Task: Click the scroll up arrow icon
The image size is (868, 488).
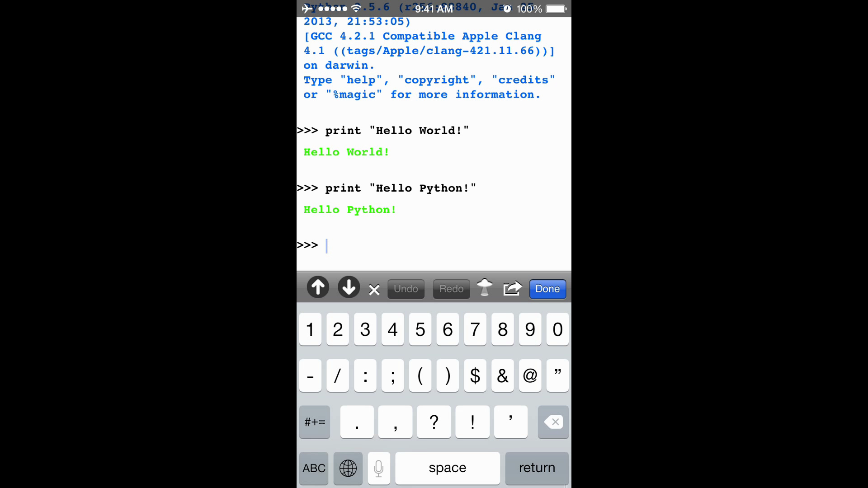Action: (317, 288)
